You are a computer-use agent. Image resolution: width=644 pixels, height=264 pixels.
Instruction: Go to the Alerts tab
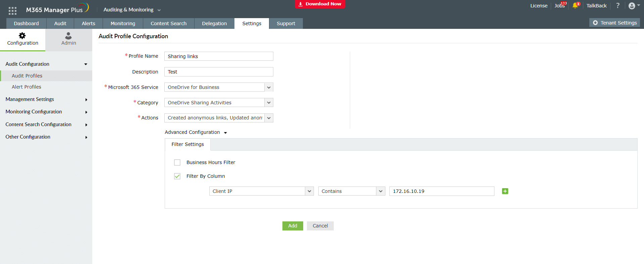pos(89,23)
